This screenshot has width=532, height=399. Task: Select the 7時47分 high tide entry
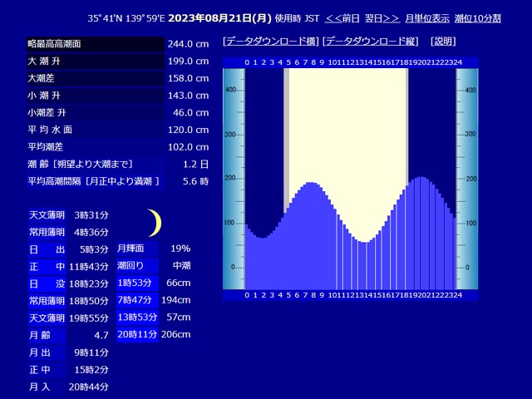(137, 300)
